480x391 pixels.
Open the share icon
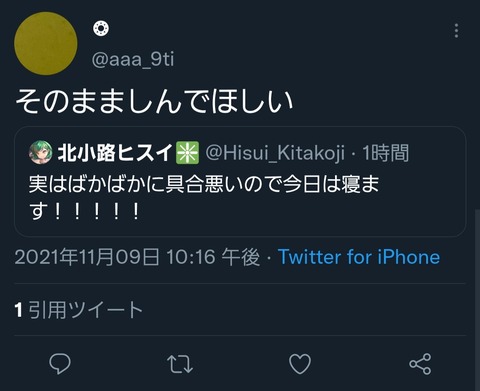(420, 364)
